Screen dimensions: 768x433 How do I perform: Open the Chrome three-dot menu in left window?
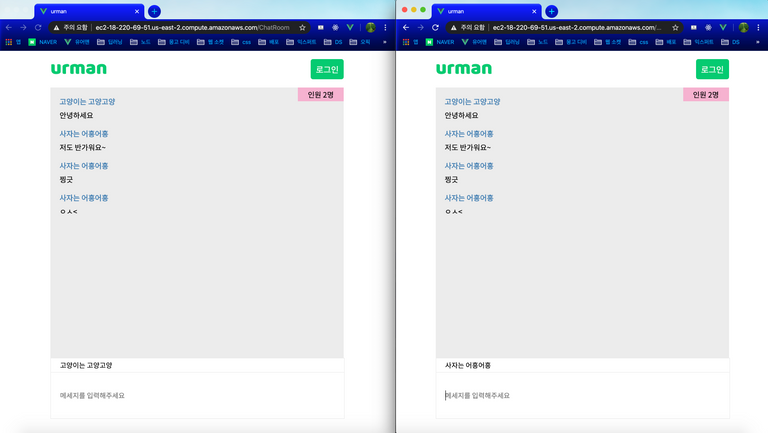[x=385, y=27]
